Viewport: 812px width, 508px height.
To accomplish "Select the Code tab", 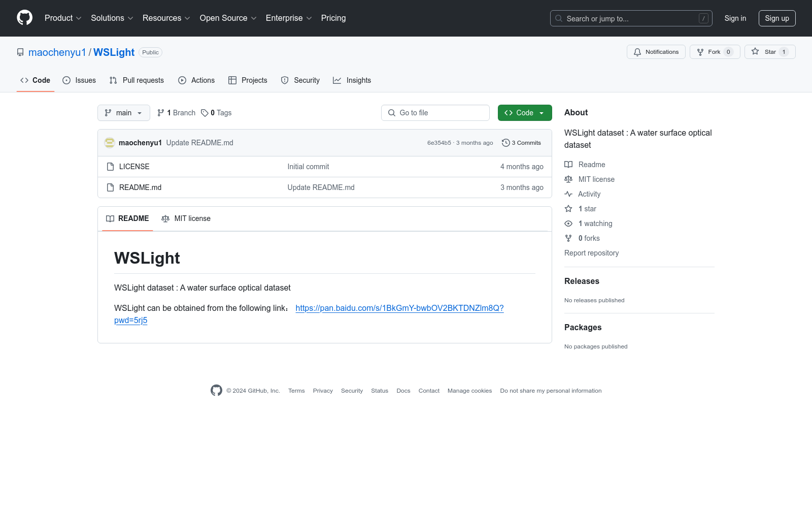I will (36, 80).
